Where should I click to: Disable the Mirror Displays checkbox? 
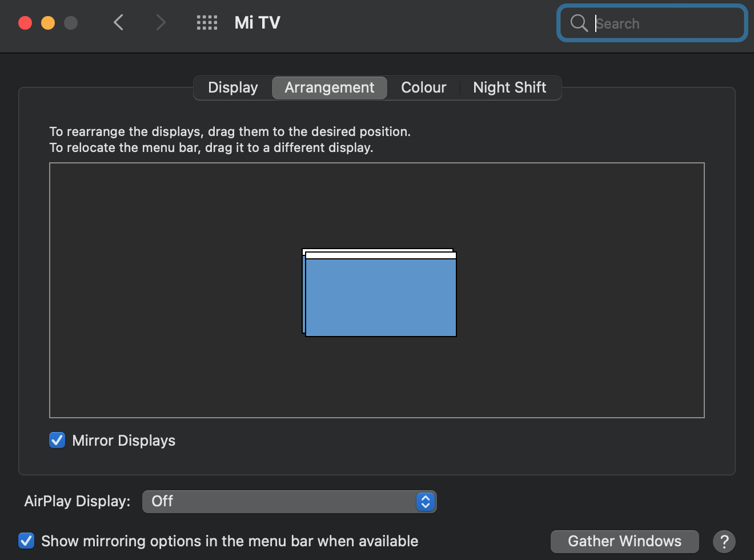coord(57,441)
